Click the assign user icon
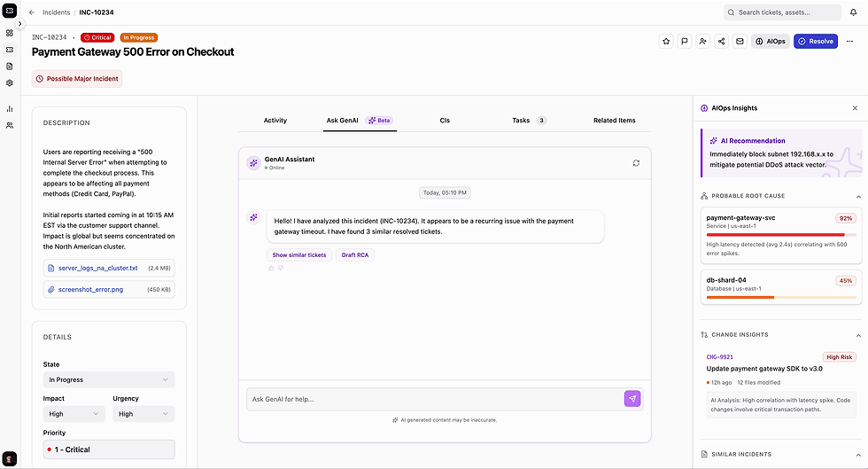This screenshot has width=868, height=469. tap(703, 41)
